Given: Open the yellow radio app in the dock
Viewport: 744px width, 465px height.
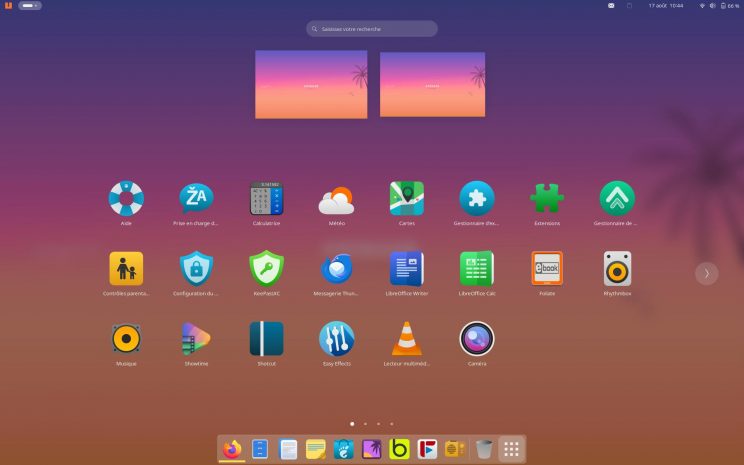Looking at the screenshot, I should tap(455, 449).
